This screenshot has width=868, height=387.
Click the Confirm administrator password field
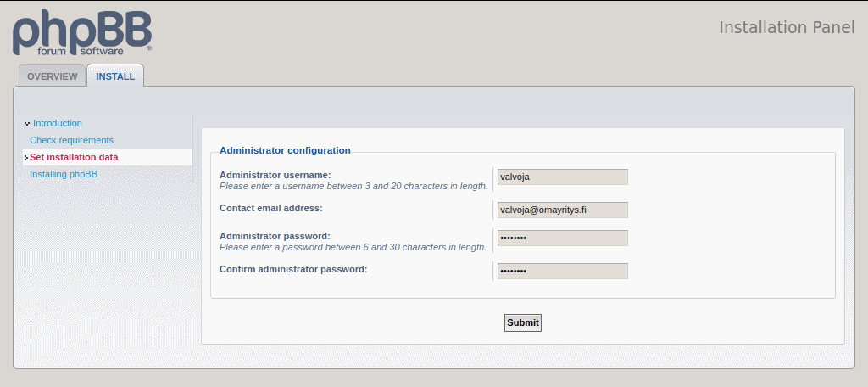(x=563, y=271)
